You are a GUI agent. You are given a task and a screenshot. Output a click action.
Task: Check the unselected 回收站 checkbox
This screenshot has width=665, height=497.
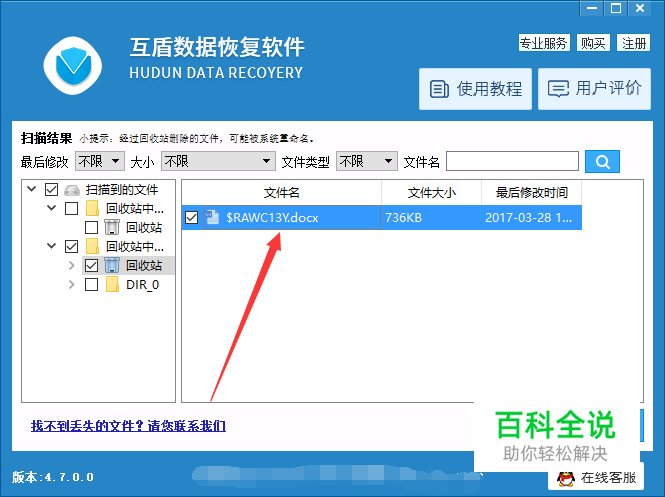point(91,227)
